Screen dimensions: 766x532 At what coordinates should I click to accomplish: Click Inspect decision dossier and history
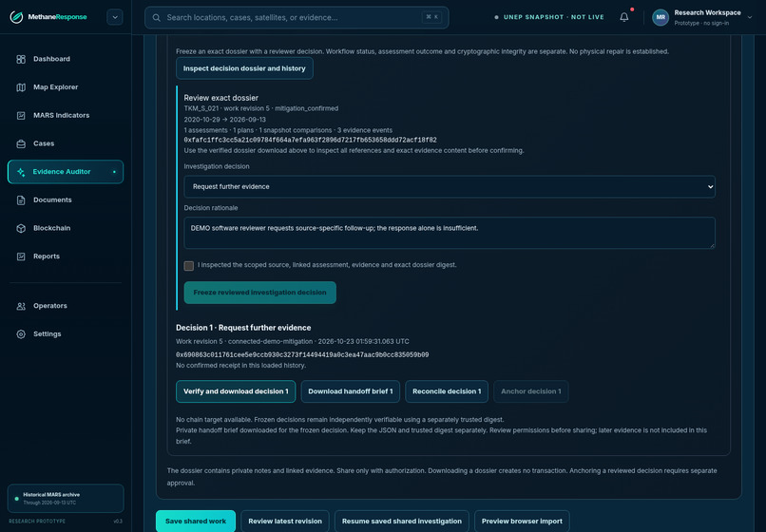coord(244,68)
